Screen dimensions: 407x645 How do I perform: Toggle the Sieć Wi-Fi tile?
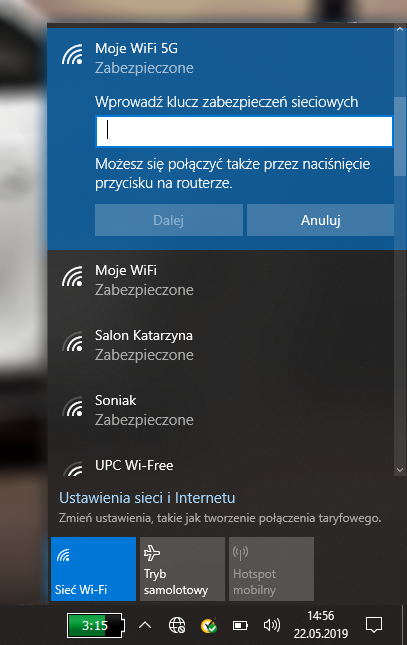(x=93, y=569)
